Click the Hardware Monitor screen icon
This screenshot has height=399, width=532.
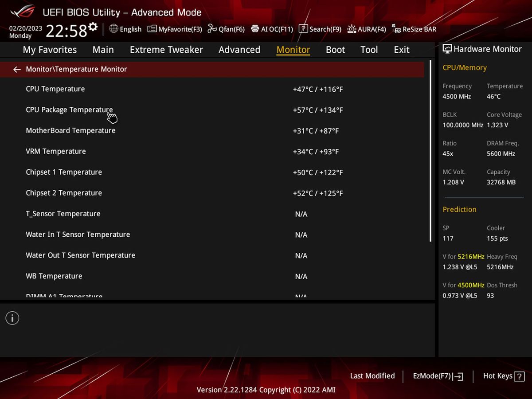tap(447, 49)
